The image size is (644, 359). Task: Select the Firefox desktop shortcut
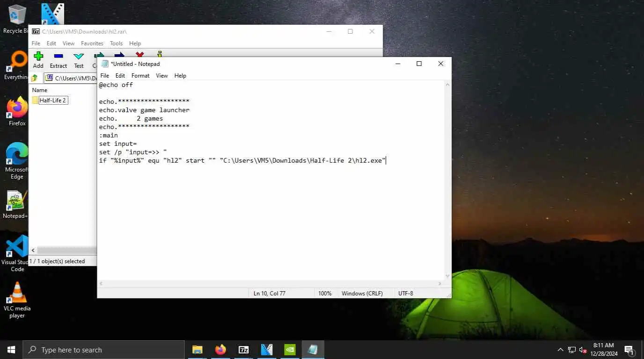tap(17, 112)
